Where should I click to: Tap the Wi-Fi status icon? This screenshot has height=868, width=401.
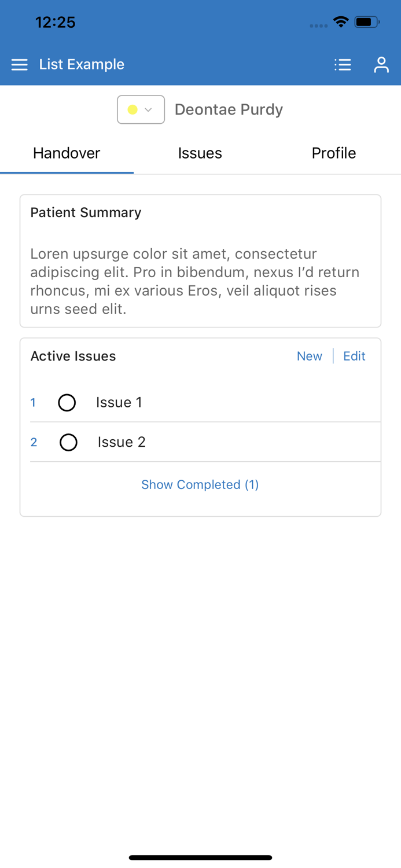click(x=341, y=23)
